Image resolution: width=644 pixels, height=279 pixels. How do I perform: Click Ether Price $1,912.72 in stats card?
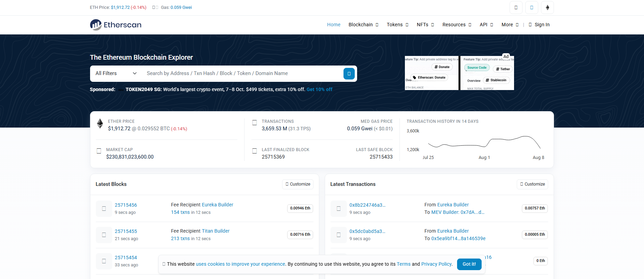(119, 129)
